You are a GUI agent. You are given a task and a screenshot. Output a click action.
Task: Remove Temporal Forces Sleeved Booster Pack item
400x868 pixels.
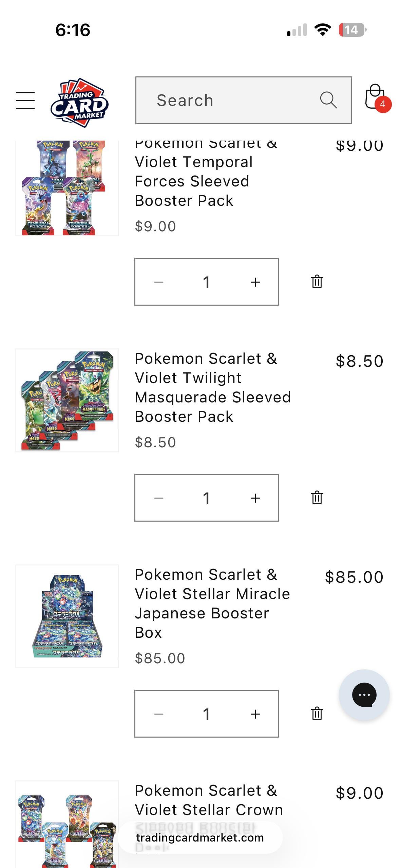317,282
